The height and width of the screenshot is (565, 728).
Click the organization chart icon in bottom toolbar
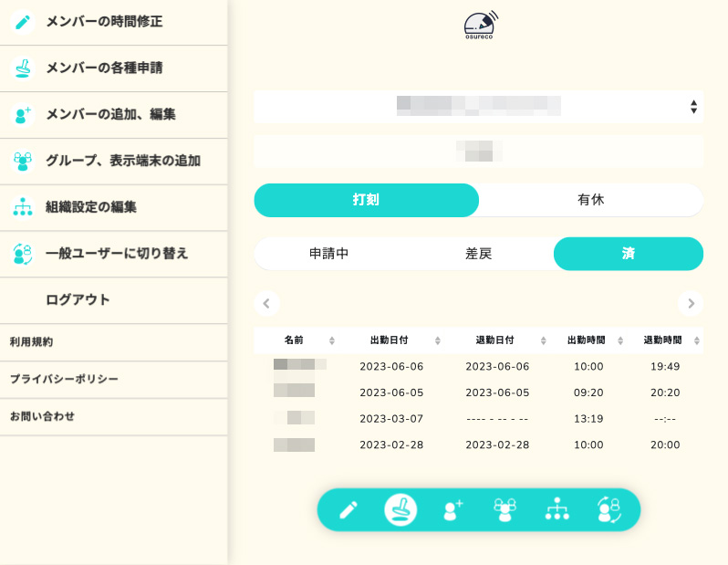click(x=556, y=509)
